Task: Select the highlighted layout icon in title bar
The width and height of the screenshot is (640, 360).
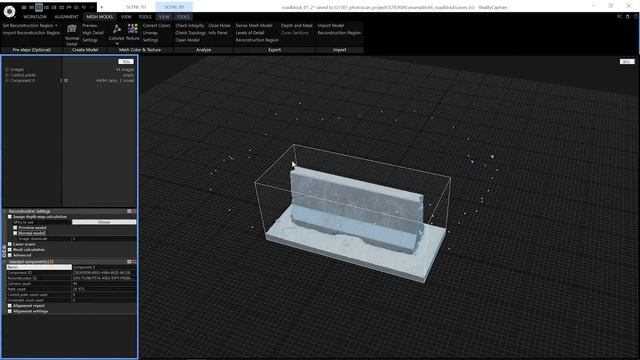Action: click(x=39, y=7)
